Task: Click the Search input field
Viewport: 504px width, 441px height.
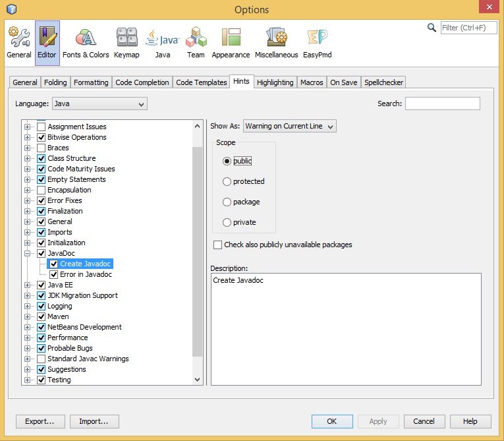Action: click(x=442, y=103)
